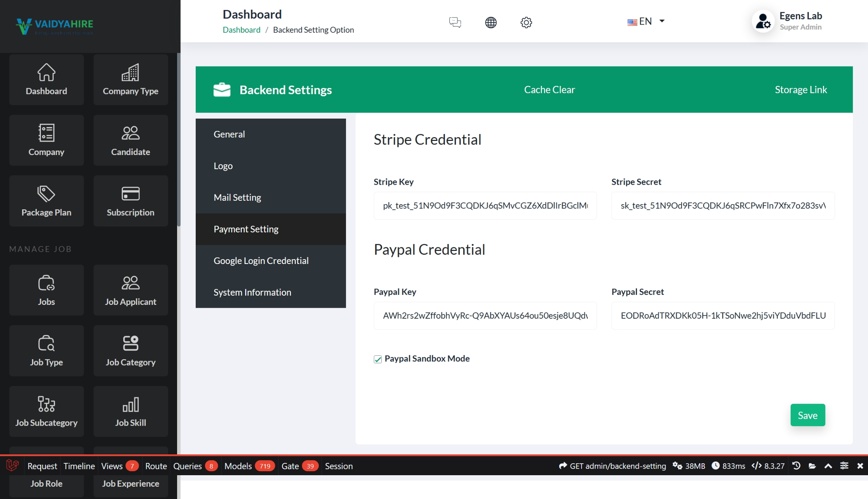Open the settings gear icon in header
The height and width of the screenshot is (499, 868).
(526, 22)
